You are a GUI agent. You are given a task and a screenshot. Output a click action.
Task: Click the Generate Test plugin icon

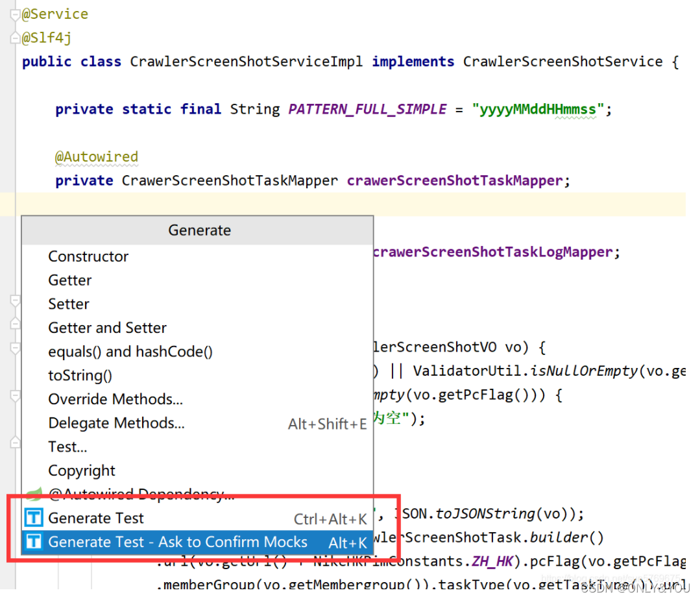pyautogui.click(x=34, y=518)
